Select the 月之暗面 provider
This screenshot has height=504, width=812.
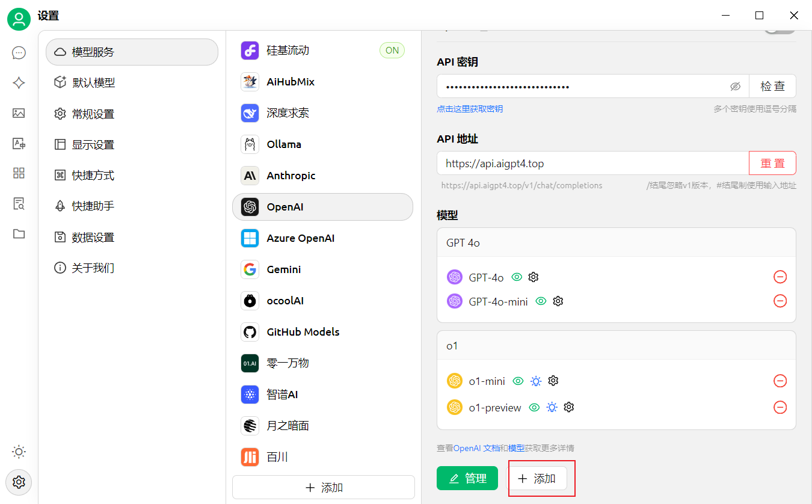[x=322, y=426]
